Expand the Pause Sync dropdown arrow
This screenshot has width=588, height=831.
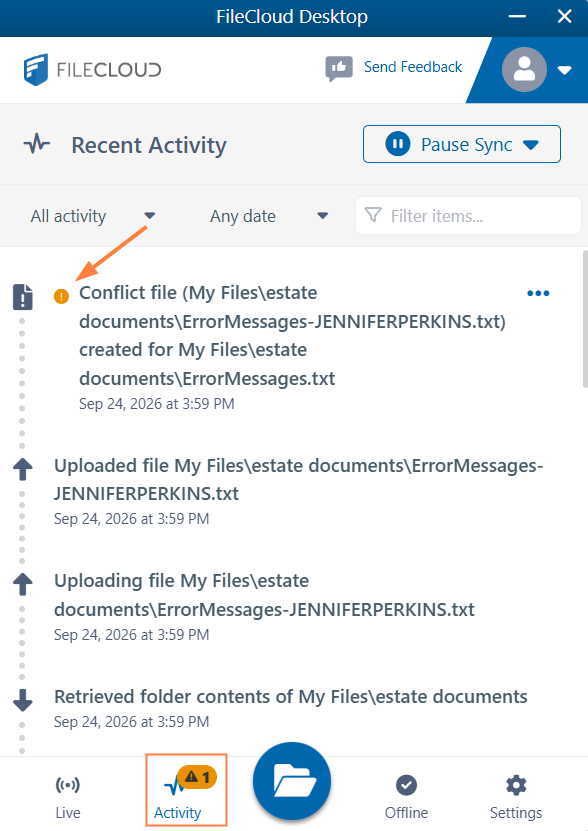[x=531, y=145]
